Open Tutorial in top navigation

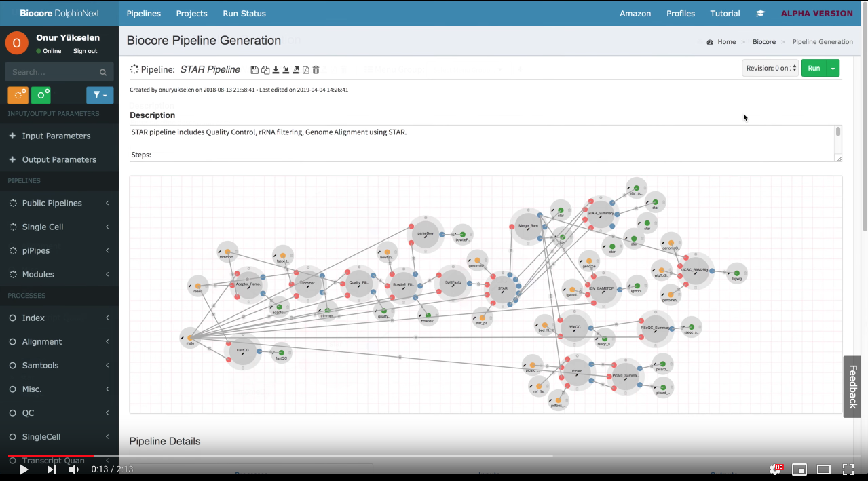point(725,14)
